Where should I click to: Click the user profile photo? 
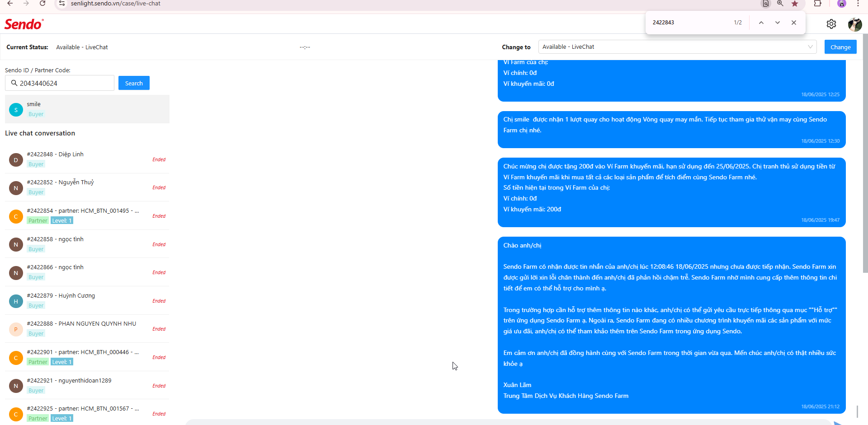point(855,24)
